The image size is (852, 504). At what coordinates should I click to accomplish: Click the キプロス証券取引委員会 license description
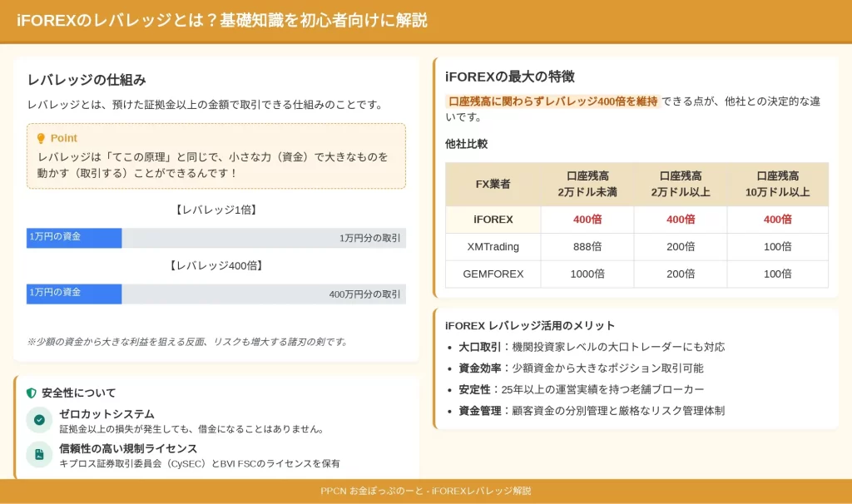(200, 463)
